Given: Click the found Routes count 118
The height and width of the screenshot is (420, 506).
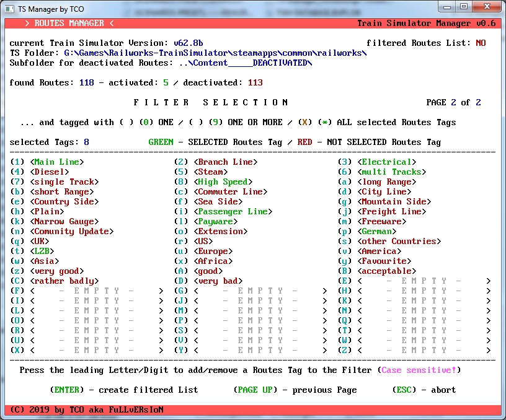Looking at the screenshot, I should [86, 83].
